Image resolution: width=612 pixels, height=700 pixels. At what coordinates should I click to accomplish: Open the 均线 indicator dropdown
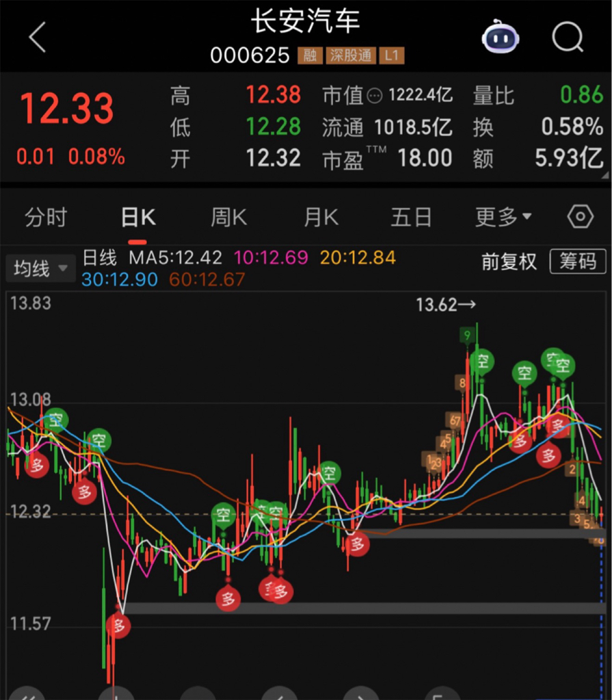[40, 269]
